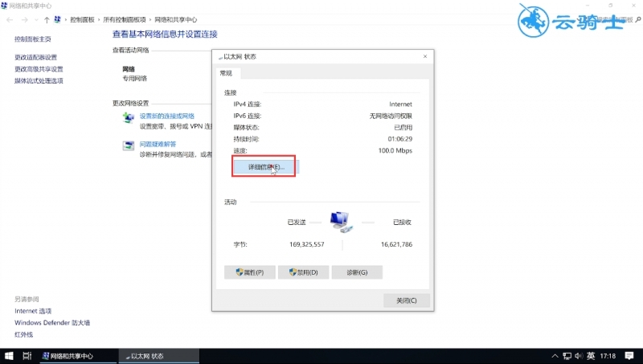Viewport: 643px width, 364px height.
Task: Click the volume speaker tray icon
Action: (x=579, y=356)
